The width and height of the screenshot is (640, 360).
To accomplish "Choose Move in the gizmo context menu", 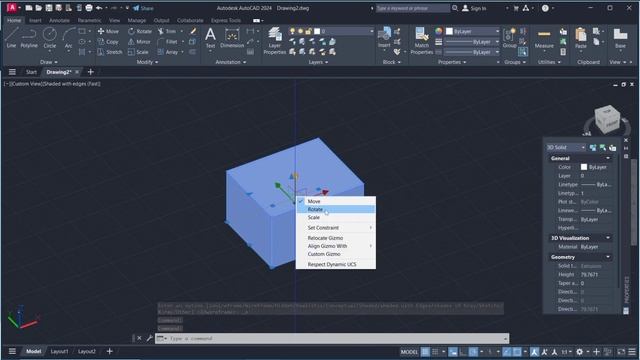I will 336,201.
